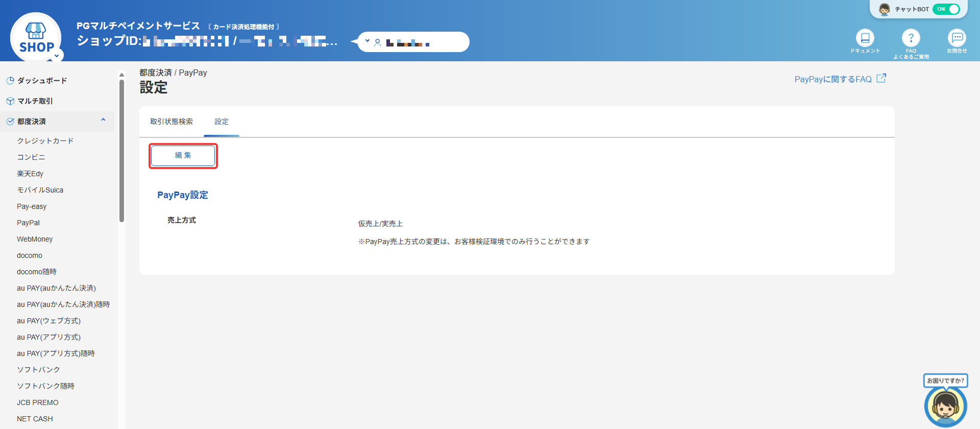Select 楽天Edy in the sidebar
This screenshot has width=980, height=429.
(x=30, y=174)
